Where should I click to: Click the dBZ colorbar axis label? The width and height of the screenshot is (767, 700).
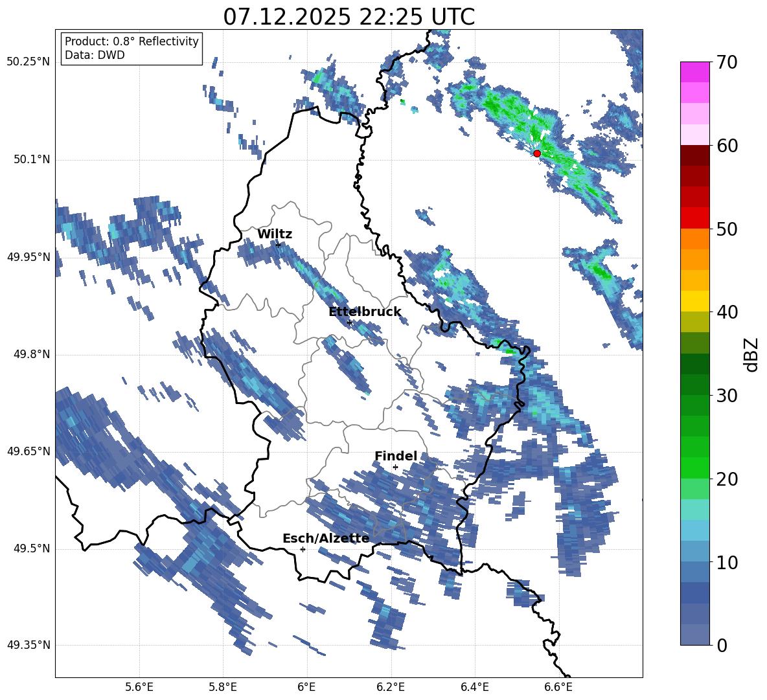[752, 354]
